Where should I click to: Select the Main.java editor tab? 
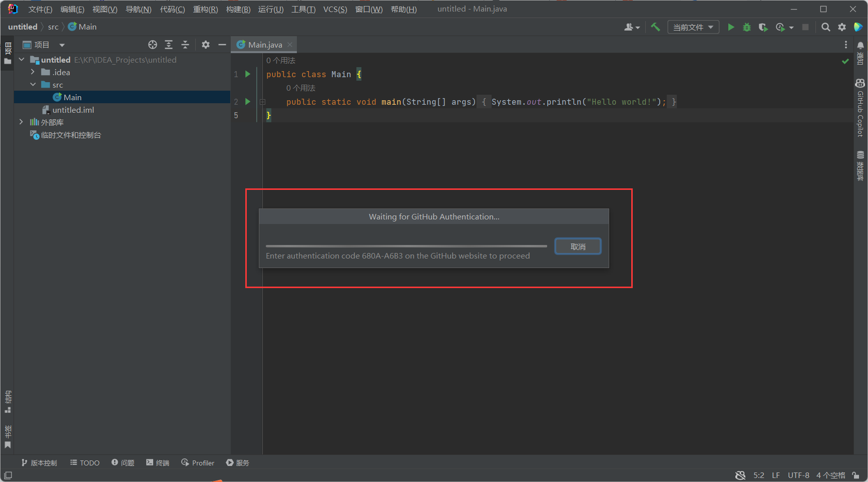tap(264, 45)
